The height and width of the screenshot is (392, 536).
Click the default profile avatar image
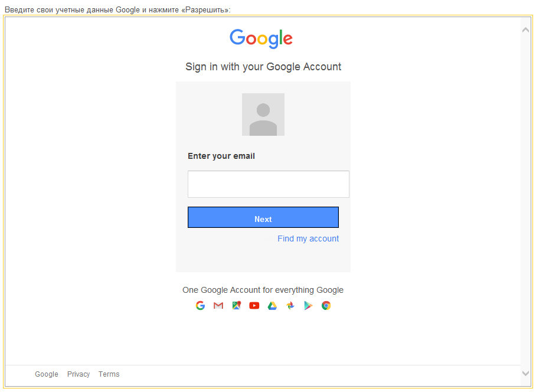(x=263, y=114)
